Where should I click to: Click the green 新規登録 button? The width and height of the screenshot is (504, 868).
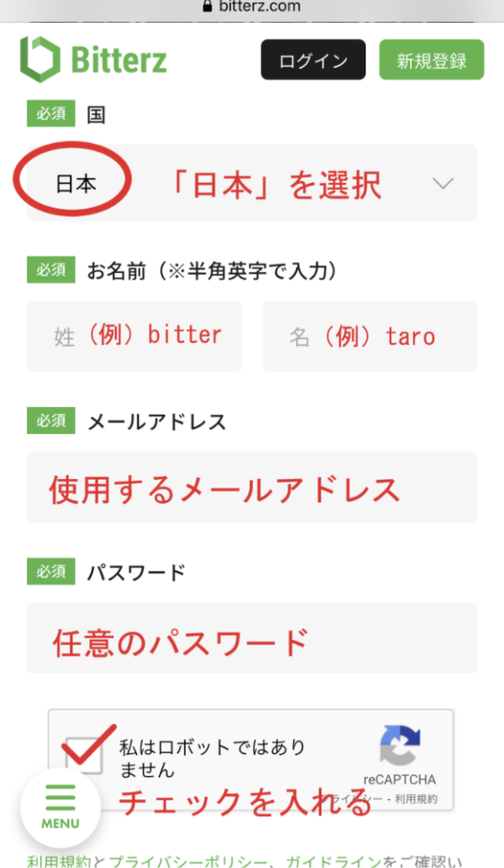coord(431,60)
